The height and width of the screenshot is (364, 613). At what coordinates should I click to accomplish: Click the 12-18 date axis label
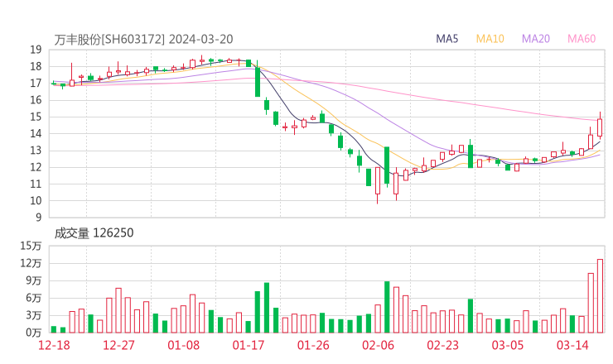[x=54, y=345]
